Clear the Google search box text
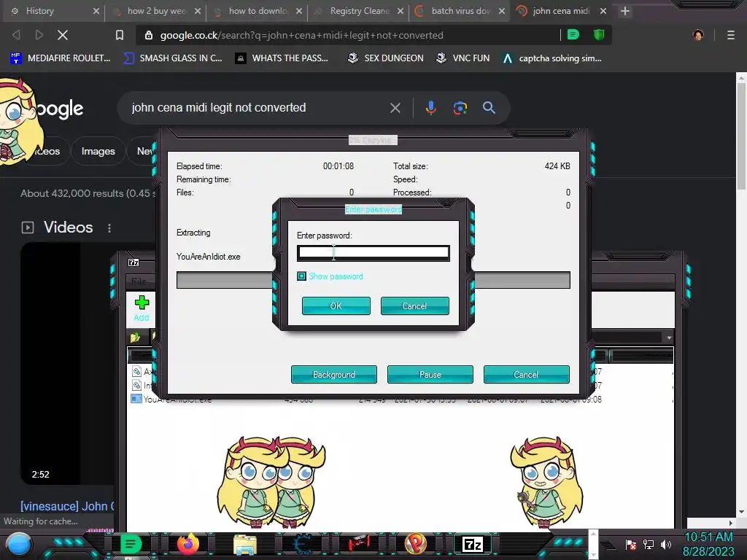 pos(395,108)
